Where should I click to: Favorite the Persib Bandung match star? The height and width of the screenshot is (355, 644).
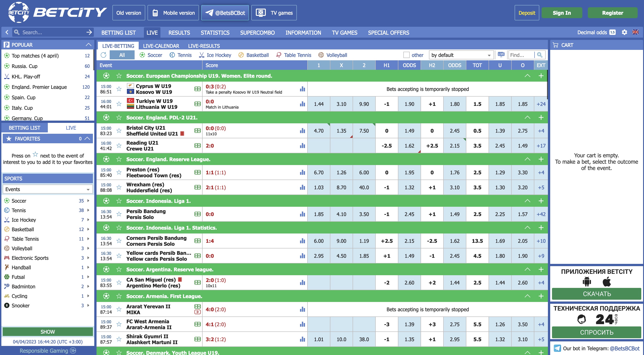coord(119,214)
